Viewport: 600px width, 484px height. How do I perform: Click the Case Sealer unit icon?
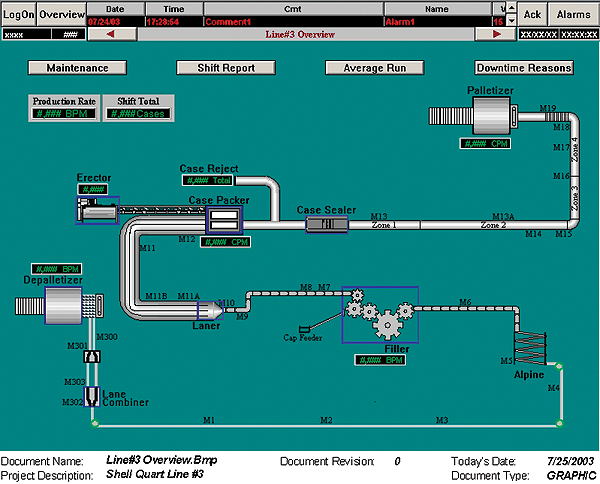point(325,225)
